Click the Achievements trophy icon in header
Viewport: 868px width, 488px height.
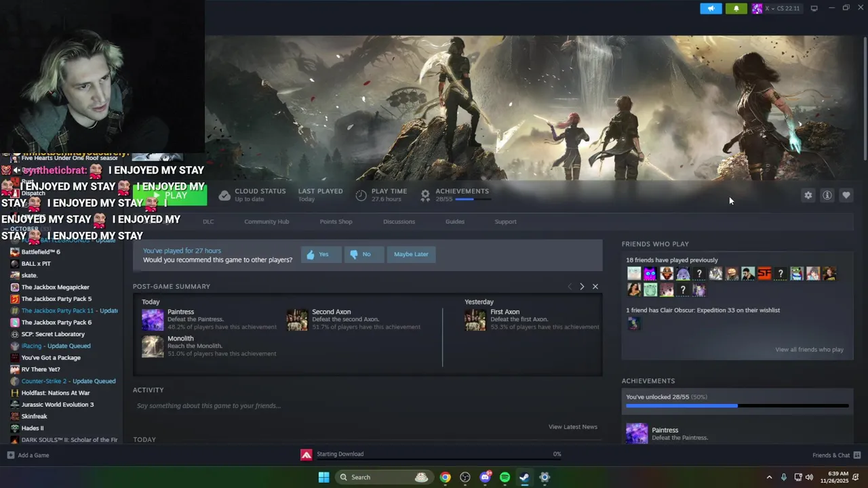point(425,195)
